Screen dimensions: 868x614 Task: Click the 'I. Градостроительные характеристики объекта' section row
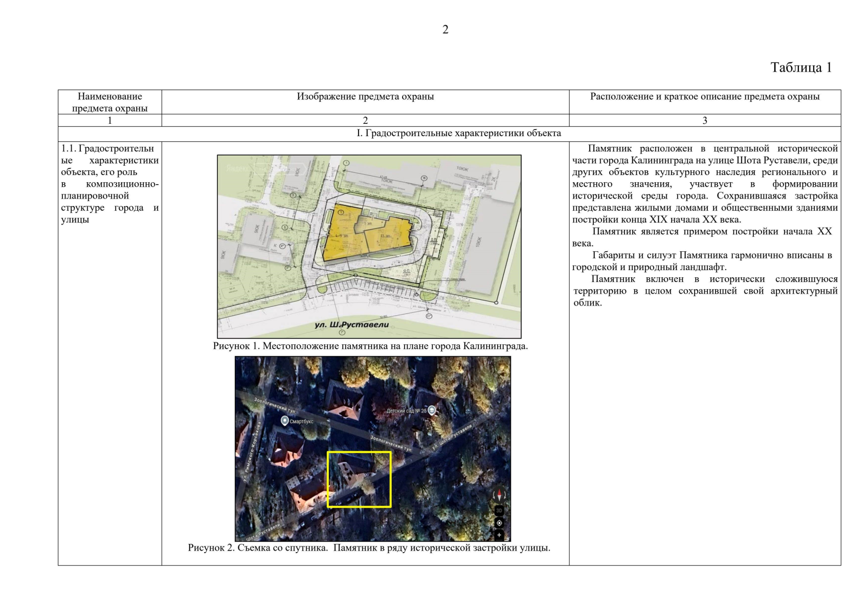click(x=449, y=134)
